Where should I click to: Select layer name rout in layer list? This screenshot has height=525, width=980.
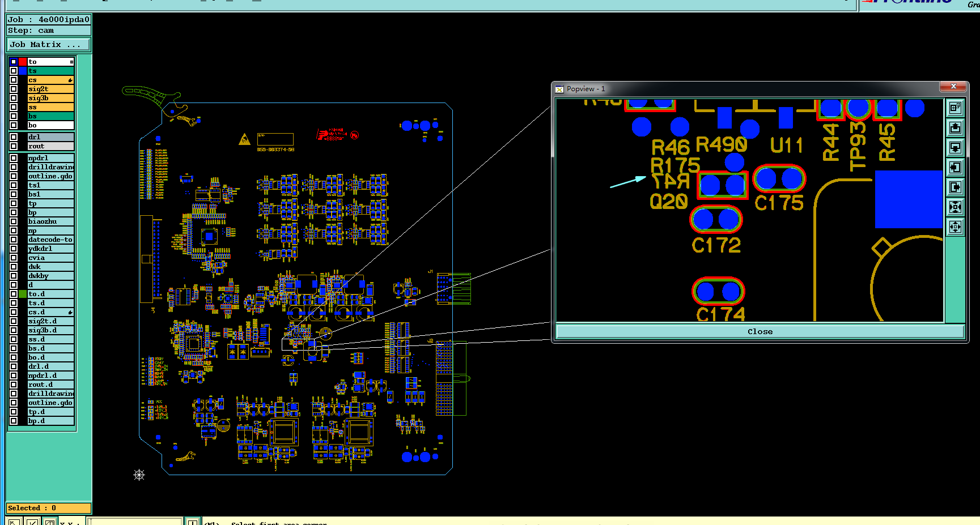coord(51,146)
